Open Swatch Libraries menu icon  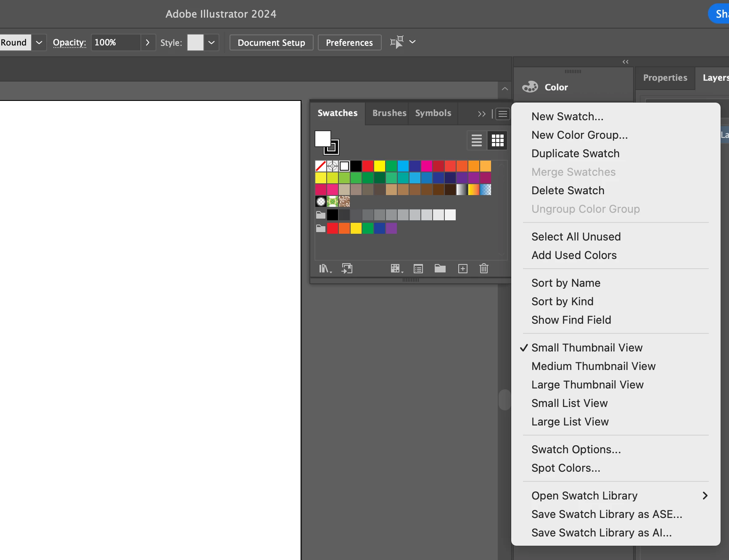coord(325,269)
